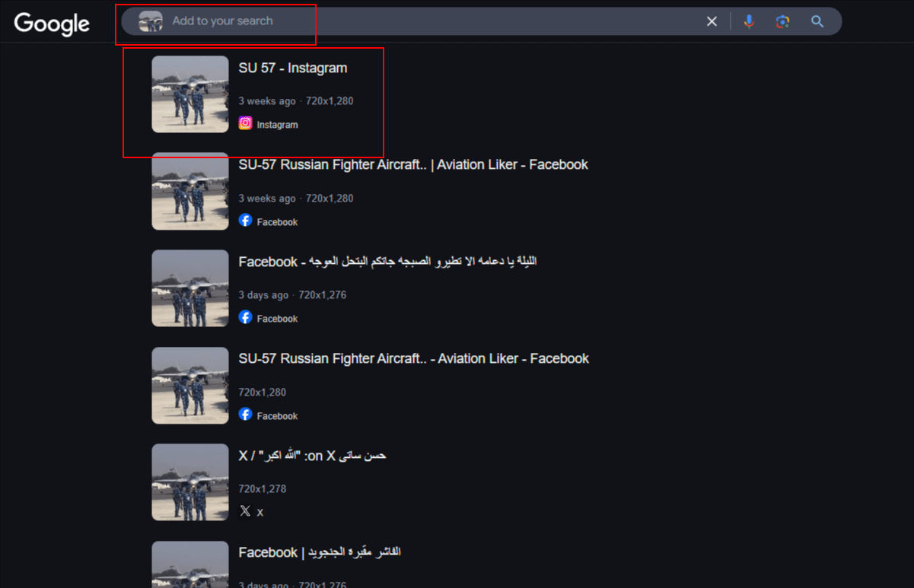Open the second SU-57 Russian Fighter Aircraft result
914x588 pixels.
coord(412,359)
